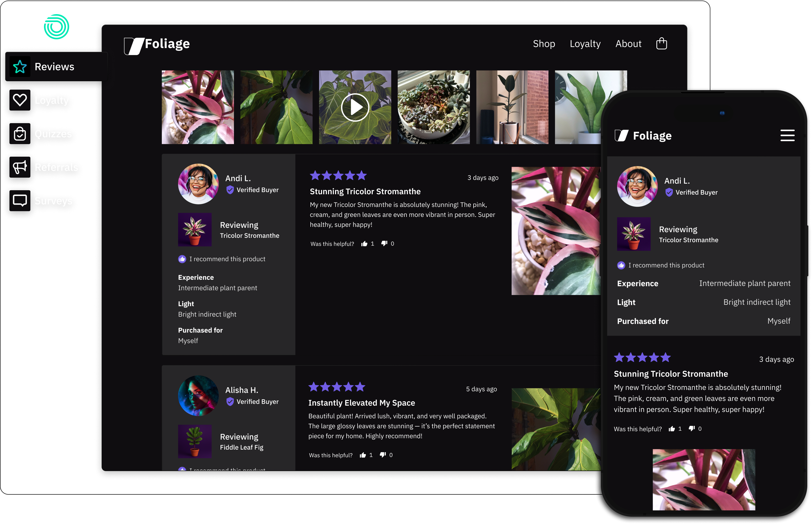The image size is (812, 524).
Task: Open the Reviews section in sidebar
Action: click(x=57, y=66)
